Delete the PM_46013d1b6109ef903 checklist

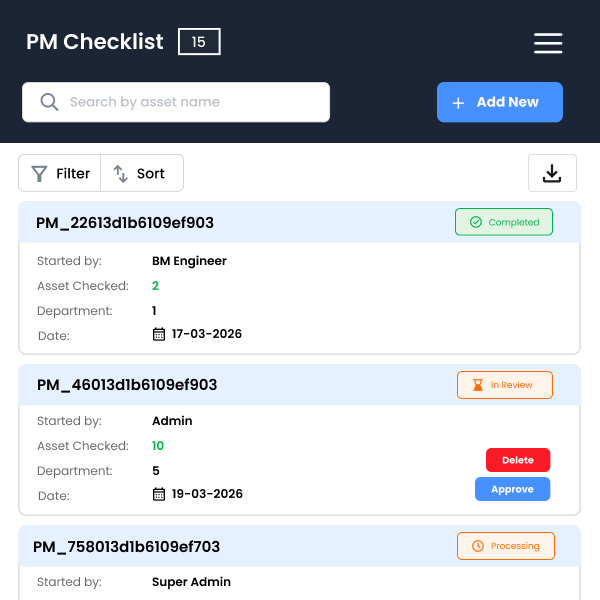pos(517,460)
